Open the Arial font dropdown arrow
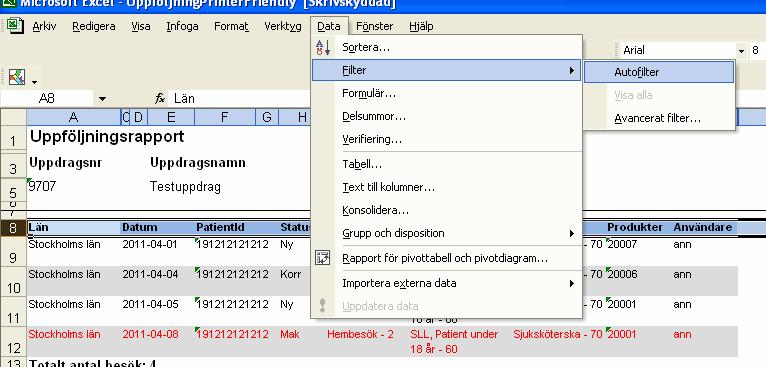The width and height of the screenshot is (766, 367). point(742,50)
